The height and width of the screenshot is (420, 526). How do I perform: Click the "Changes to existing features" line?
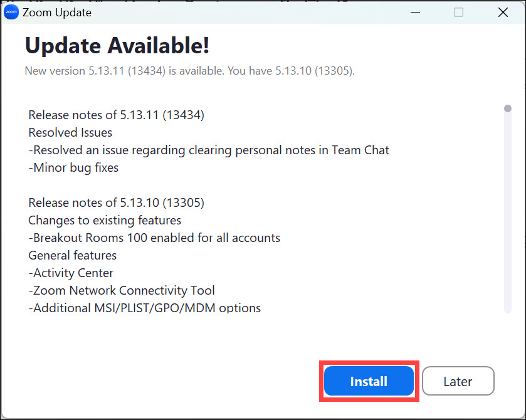point(105,220)
